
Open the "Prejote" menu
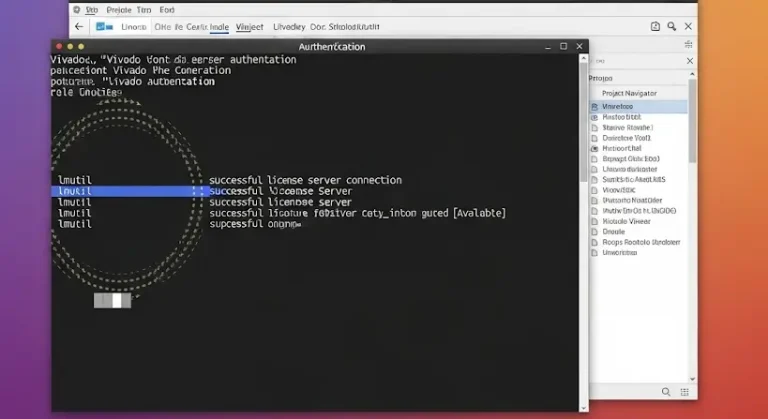pos(119,10)
